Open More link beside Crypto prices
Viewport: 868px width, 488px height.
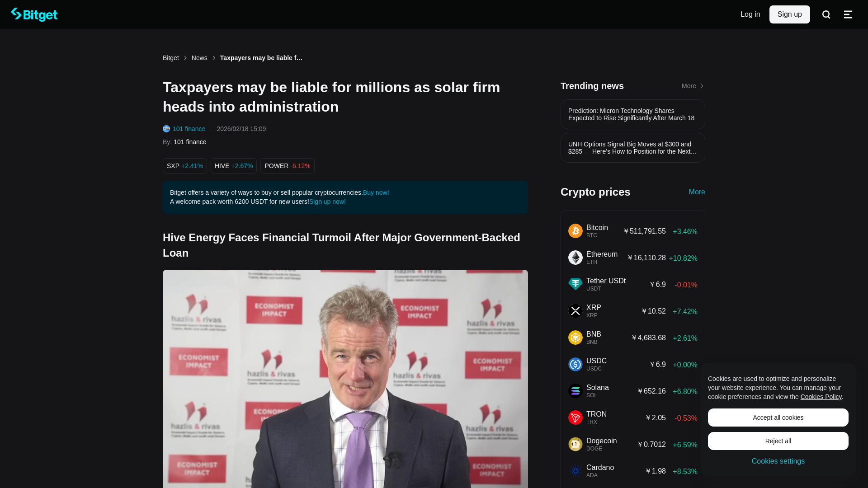point(697,192)
